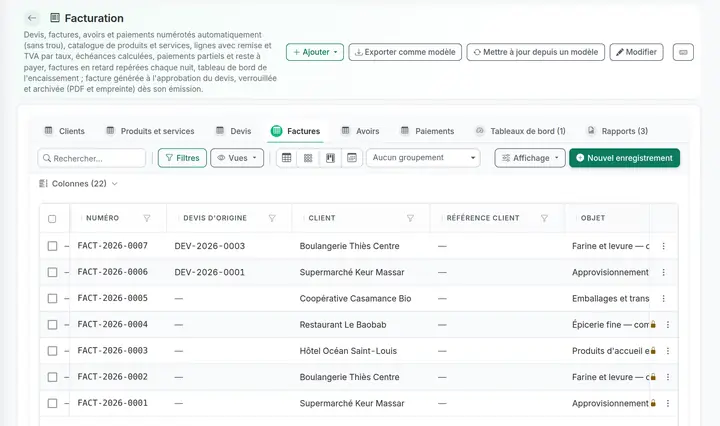The width and height of the screenshot is (720, 426).
Task: Click the Facturation table icon in title
Action: coord(55,18)
